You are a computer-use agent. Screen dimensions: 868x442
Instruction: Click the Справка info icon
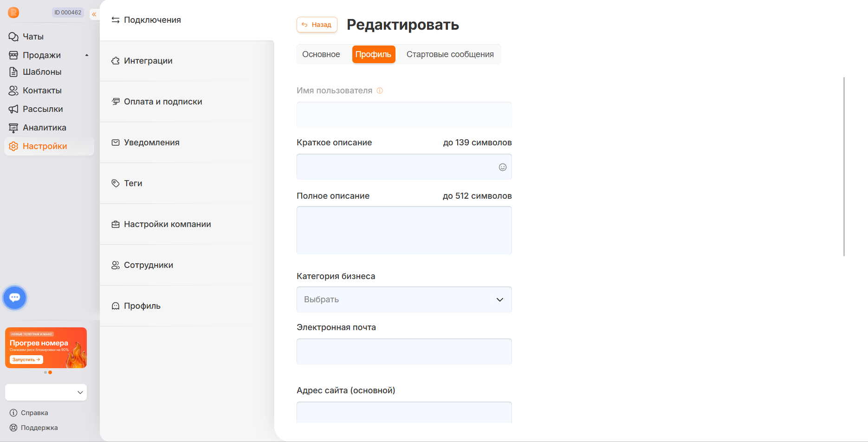tap(13, 413)
